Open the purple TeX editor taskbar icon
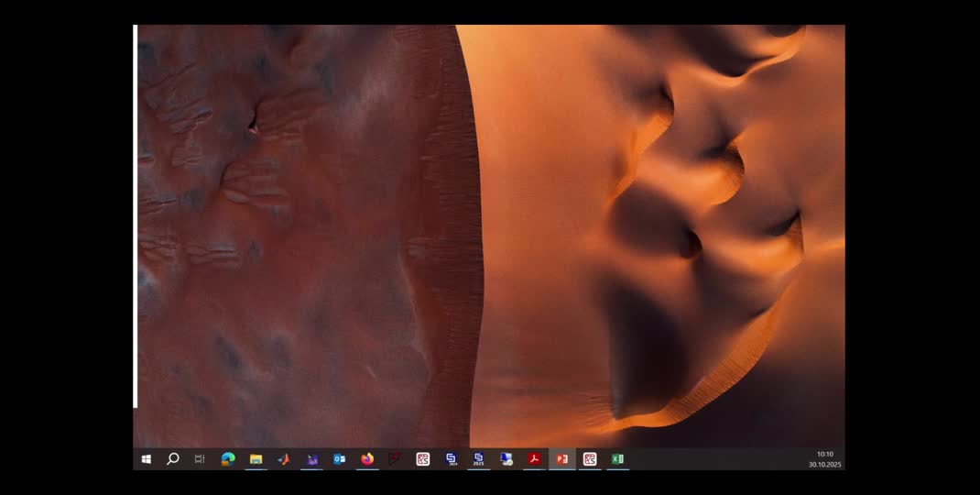This screenshot has height=495, width=980. (311, 459)
